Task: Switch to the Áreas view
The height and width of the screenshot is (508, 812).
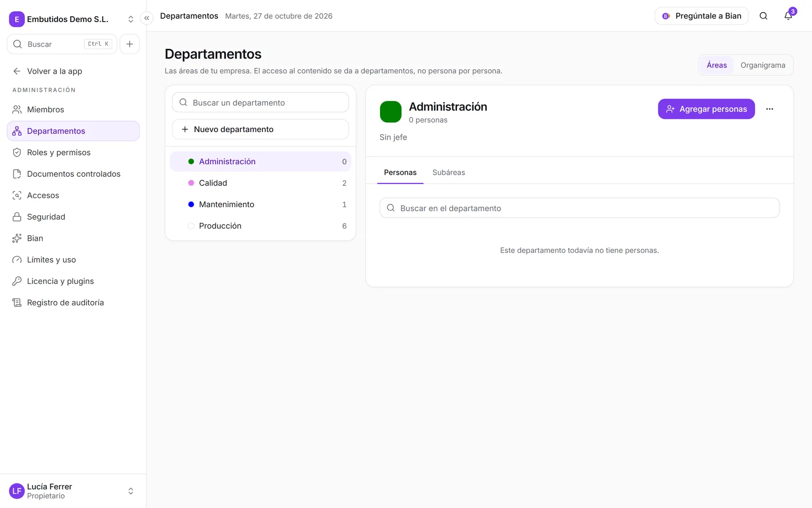Action: (x=717, y=65)
